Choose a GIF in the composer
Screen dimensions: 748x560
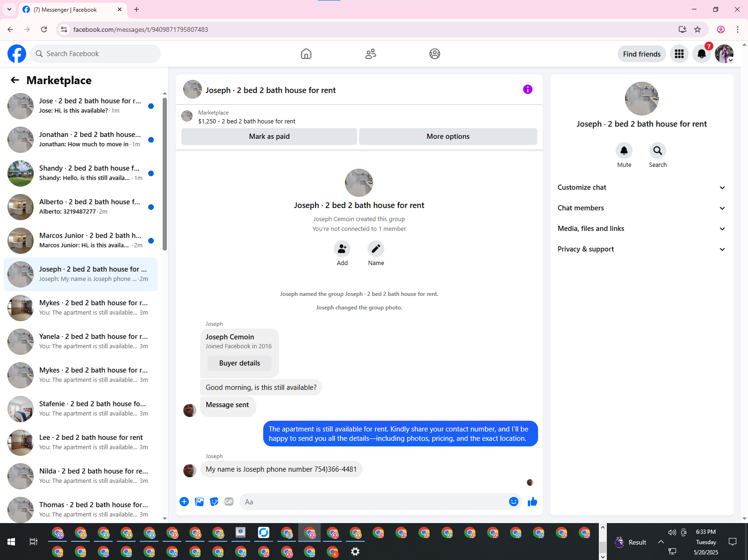229,502
